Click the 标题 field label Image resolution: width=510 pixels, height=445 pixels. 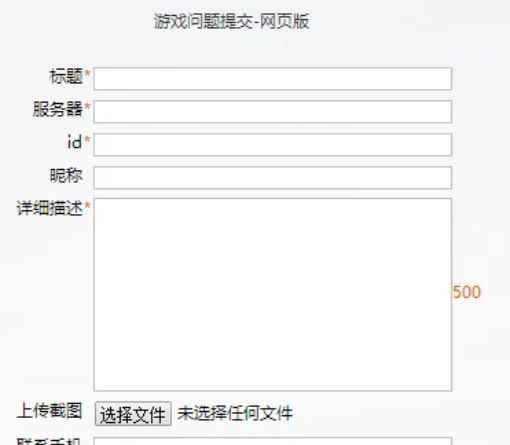(x=66, y=76)
